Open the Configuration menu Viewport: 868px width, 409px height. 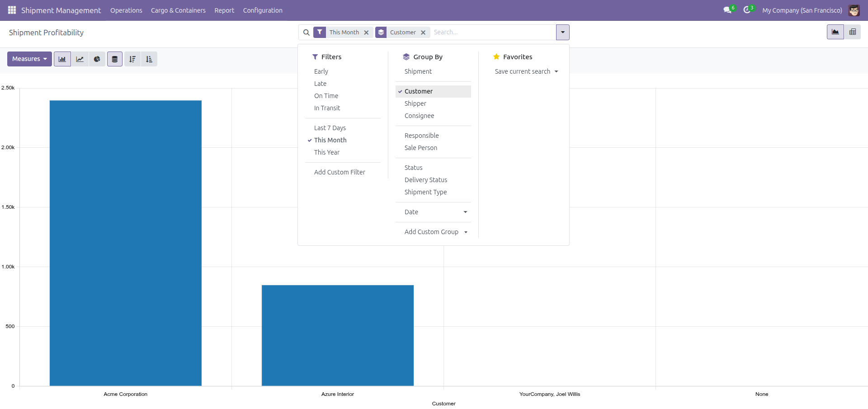click(263, 10)
